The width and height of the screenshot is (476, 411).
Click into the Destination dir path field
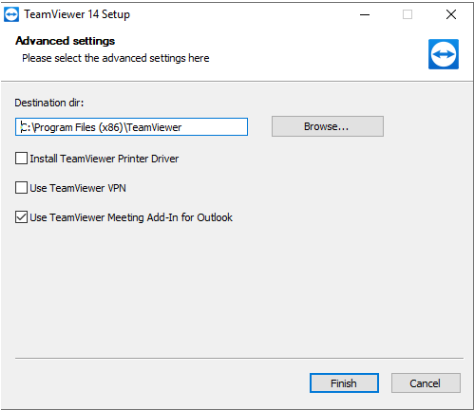click(131, 127)
